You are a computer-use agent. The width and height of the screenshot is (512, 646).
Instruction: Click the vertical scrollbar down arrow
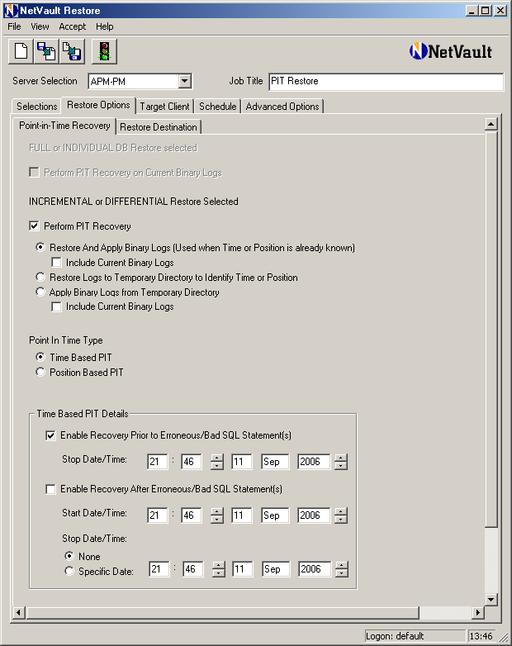pyautogui.click(x=491, y=599)
